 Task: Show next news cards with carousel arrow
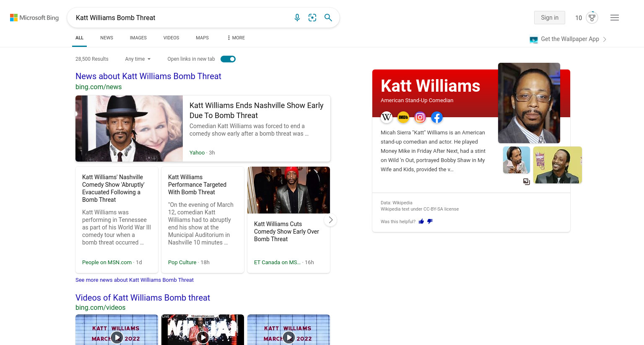tap(330, 220)
